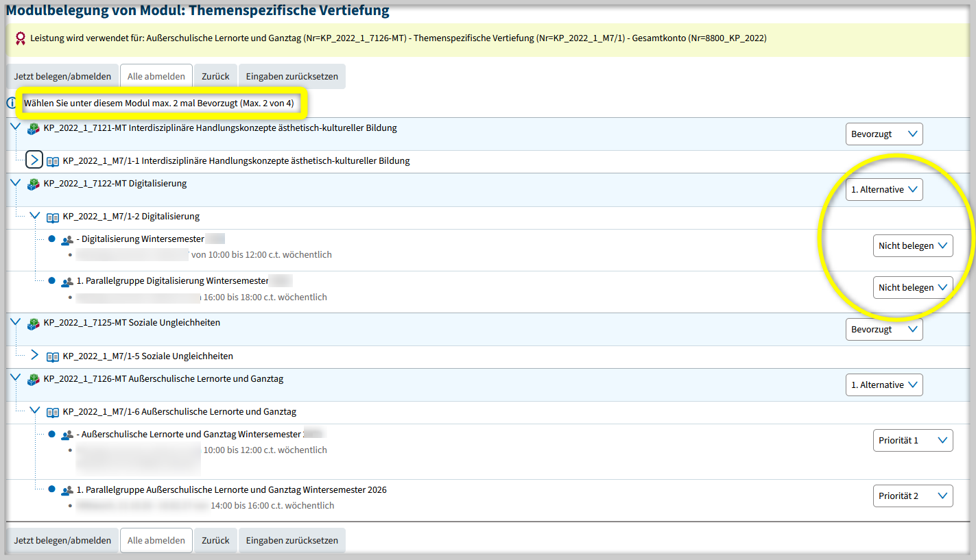Open the Priorität 2 dropdown
This screenshot has width=976, height=560.
coord(913,496)
